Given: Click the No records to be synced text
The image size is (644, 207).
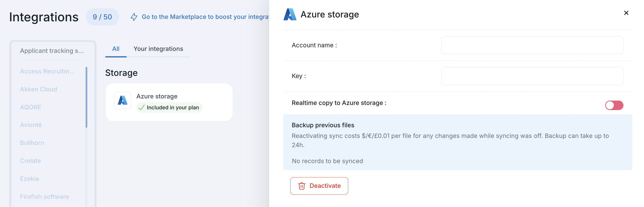Looking at the screenshot, I should pos(327,161).
